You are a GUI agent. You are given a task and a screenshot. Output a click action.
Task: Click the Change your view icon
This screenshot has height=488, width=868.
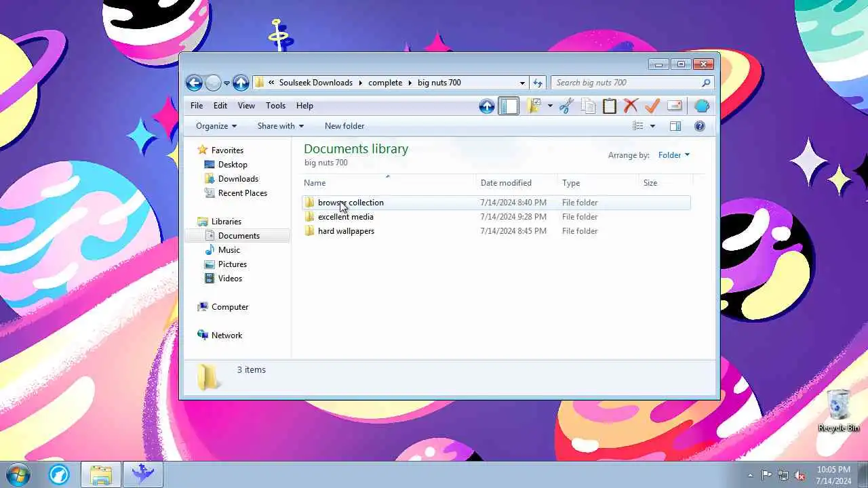[x=637, y=126]
